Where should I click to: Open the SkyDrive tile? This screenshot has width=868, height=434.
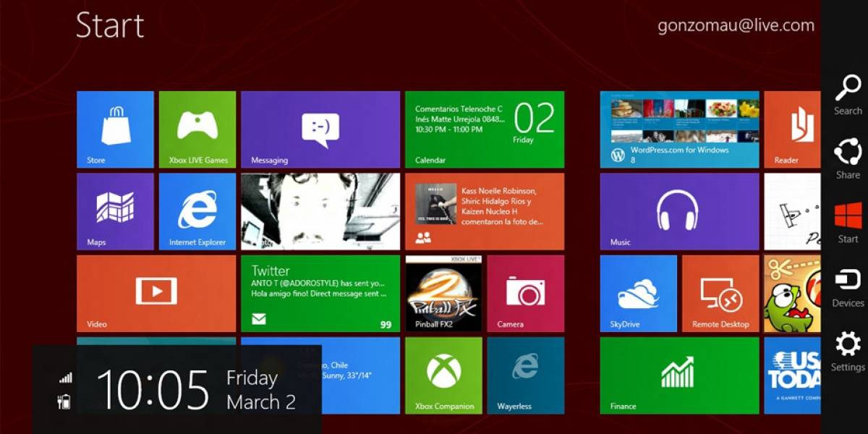(639, 294)
